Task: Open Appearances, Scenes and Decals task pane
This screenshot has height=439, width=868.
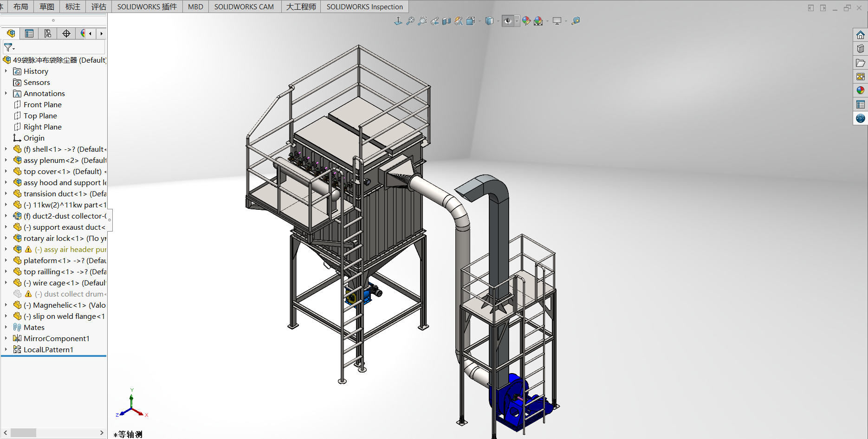Action: 861,90
